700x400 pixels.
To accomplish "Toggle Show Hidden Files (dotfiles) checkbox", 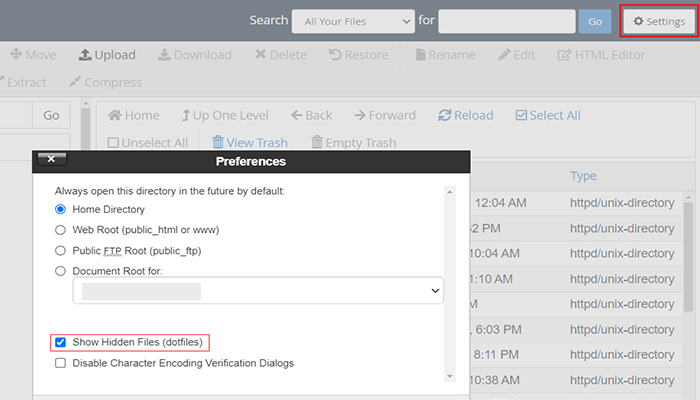I will 60,342.
